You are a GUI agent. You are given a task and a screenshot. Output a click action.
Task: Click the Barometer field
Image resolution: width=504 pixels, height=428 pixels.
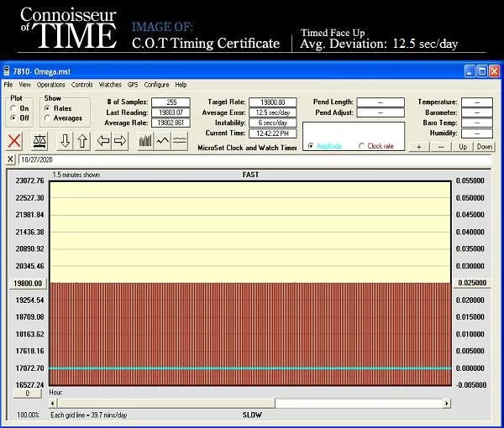point(477,112)
